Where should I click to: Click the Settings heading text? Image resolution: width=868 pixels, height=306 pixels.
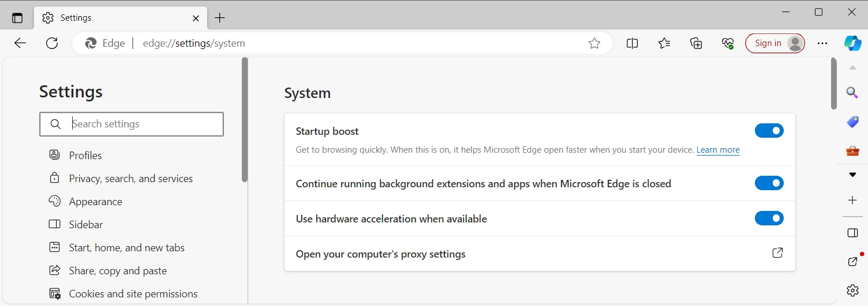point(71,92)
